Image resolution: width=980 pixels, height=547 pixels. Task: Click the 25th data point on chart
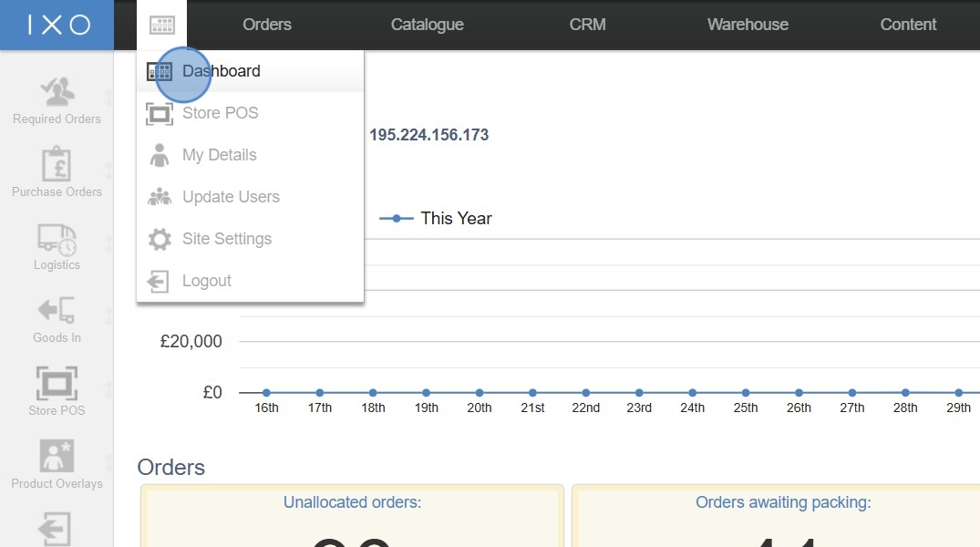(x=746, y=393)
